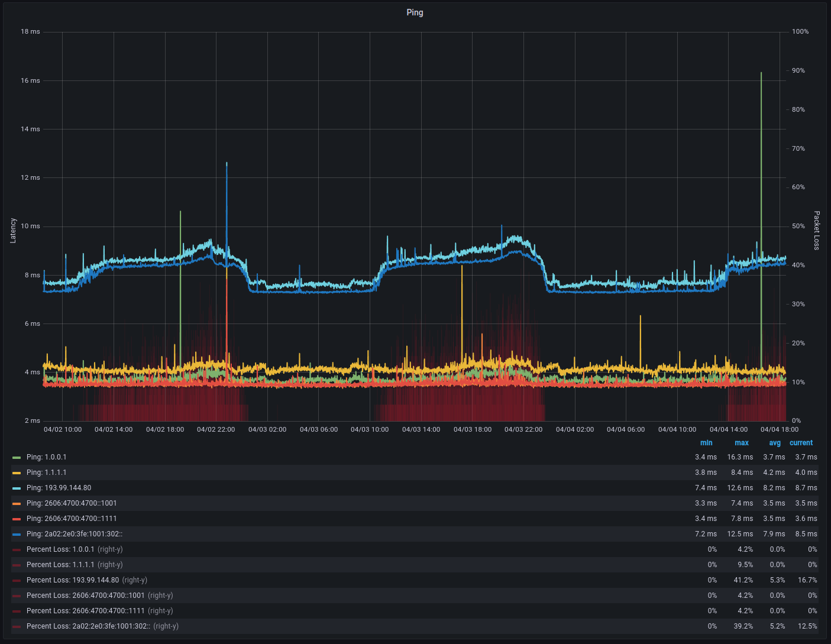Click the blue swatch for Ping: 2a02:2e0:3fe:1001:302::

(x=16, y=533)
